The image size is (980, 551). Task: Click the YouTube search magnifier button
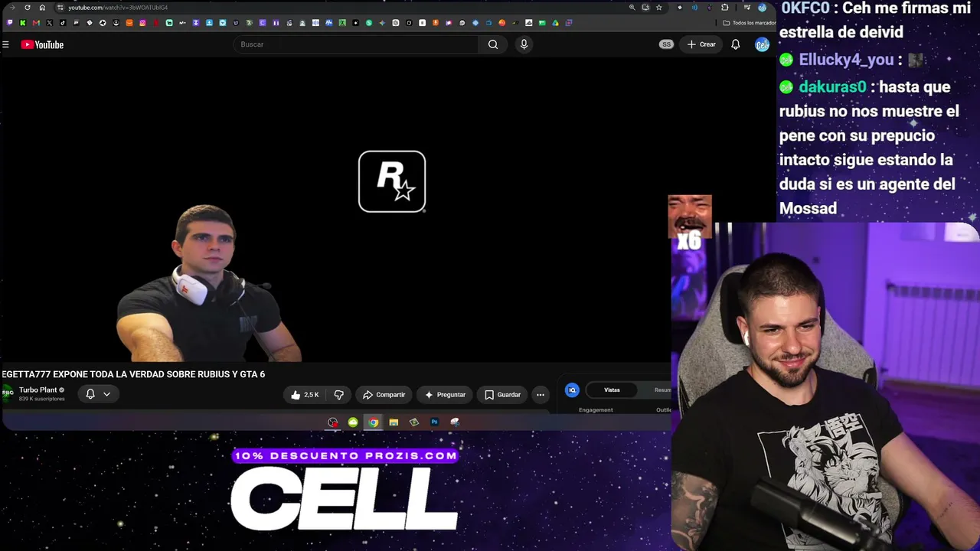pyautogui.click(x=493, y=44)
